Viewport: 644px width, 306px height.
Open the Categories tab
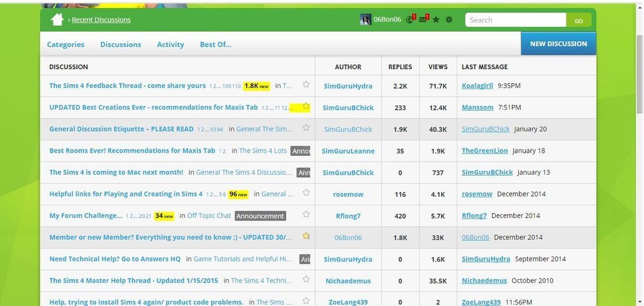tap(65, 45)
